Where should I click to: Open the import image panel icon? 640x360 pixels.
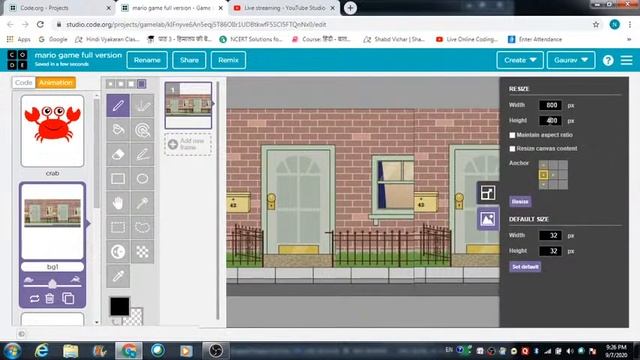pyautogui.click(x=488, y=219)
